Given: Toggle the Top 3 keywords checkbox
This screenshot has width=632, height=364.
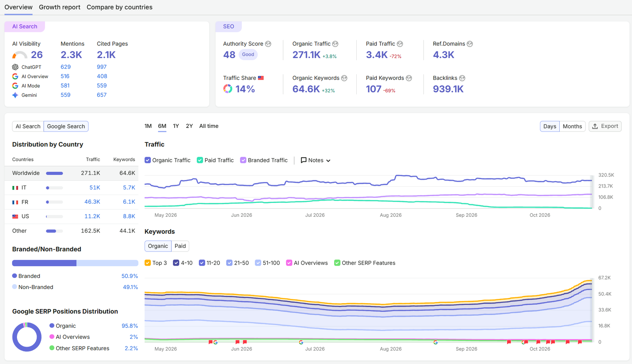Looking at the screenshot, I should (148, 263).
